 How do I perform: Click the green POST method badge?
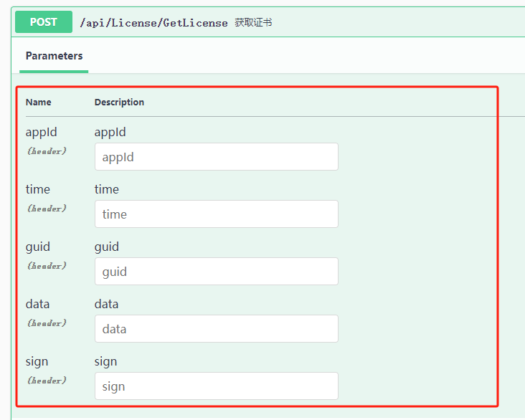point(44,22)
